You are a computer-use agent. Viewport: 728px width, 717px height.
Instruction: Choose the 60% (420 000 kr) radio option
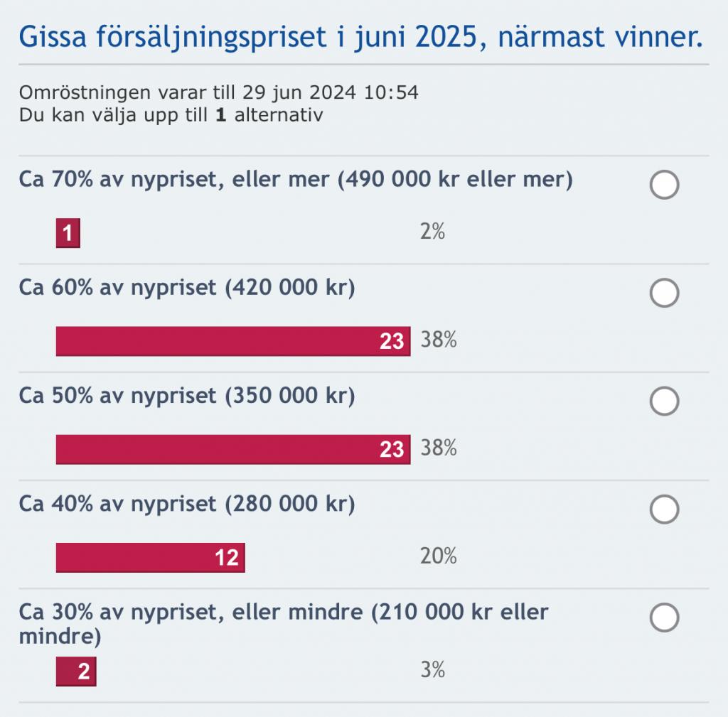[x=665, y=293]
